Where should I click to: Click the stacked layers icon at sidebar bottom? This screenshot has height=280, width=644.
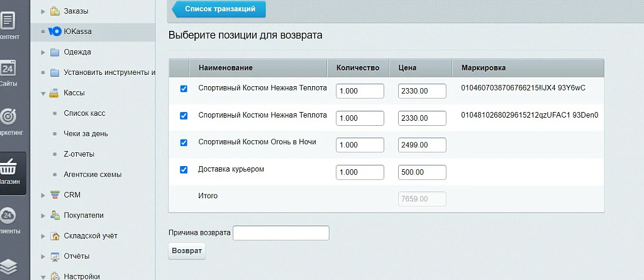(x=8, y=267)
